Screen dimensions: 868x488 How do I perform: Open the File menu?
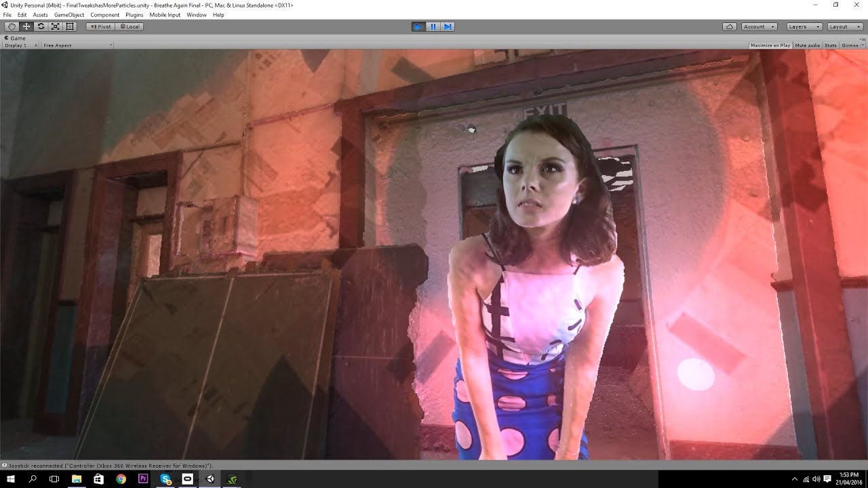tap(7, 15)
